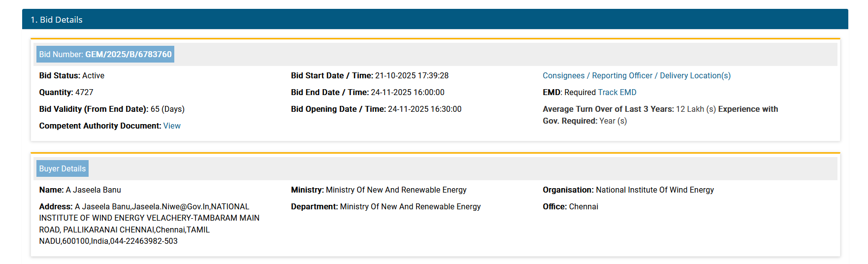Screen dimensions: 868x264
Task: Open Consignees / Reporting Officer / Delivery Location(s) link
Action: (636, 75)
